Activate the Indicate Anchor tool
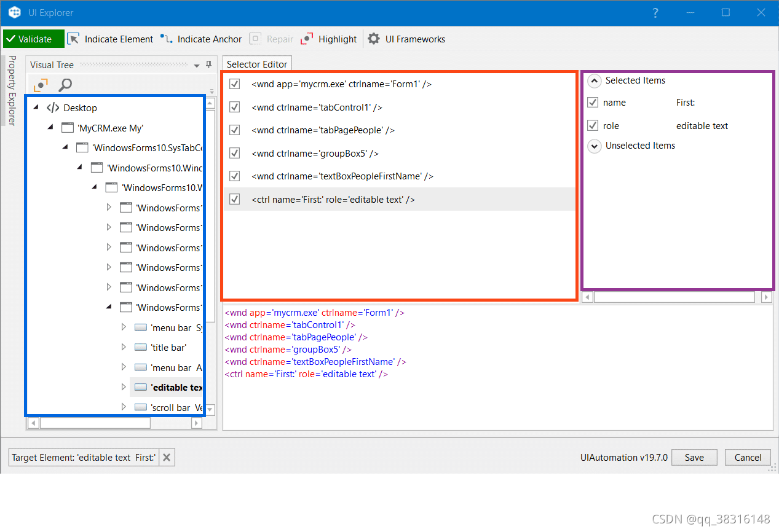Image resolution: width=779 pixels, height=532 pixels. (201, 39)
